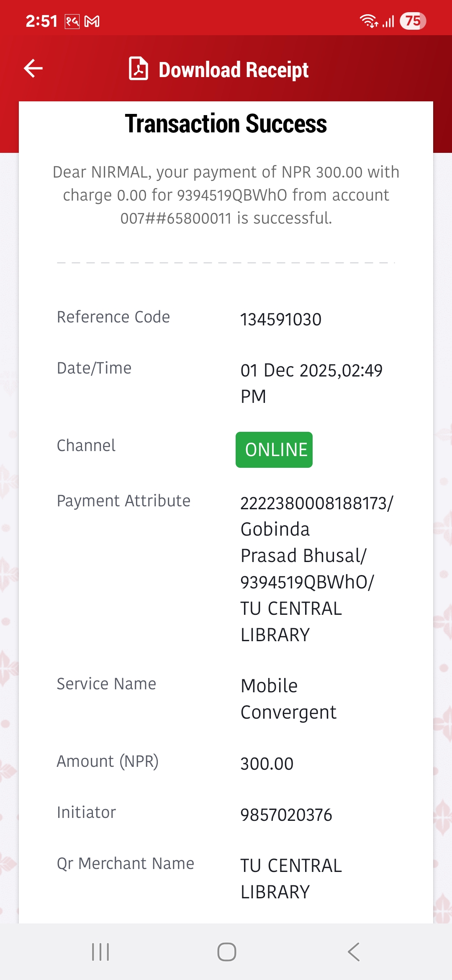Viewport: 452px width, 980px height.
Task: Tap the Wi-Fi status icon
Action: 369,21
